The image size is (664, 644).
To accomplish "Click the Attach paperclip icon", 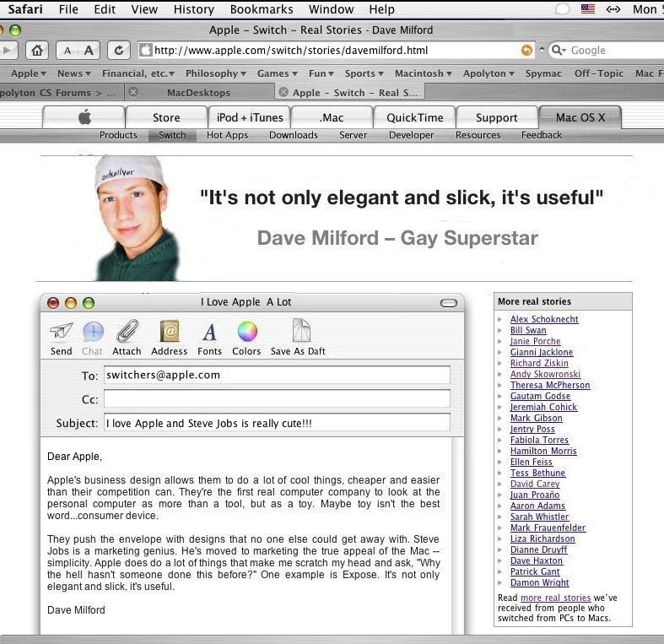I will coord(127,331).
